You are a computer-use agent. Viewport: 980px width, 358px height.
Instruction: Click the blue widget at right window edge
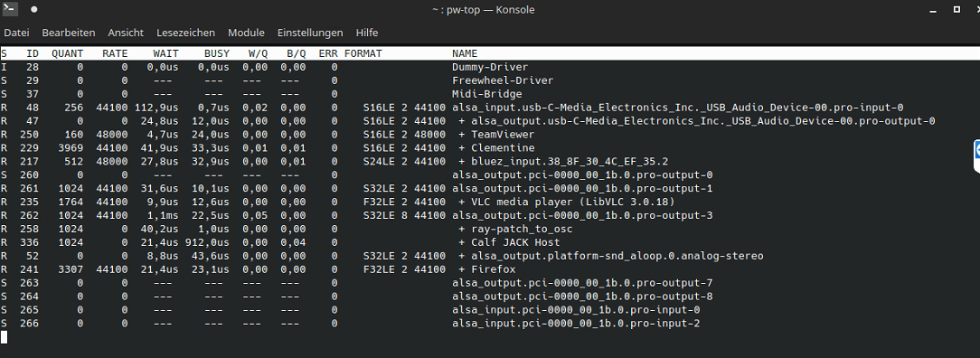pyautogui.click(x=977, y=156)
